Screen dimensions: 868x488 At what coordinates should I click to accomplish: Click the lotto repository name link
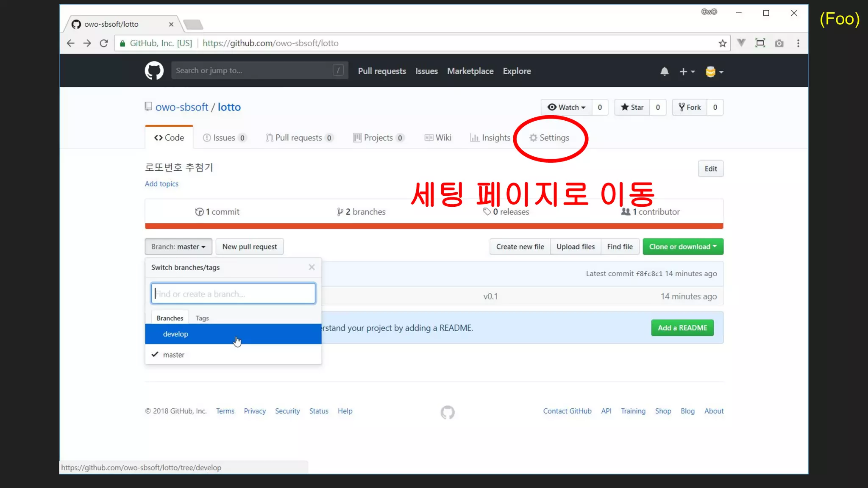tap(229, 107)
